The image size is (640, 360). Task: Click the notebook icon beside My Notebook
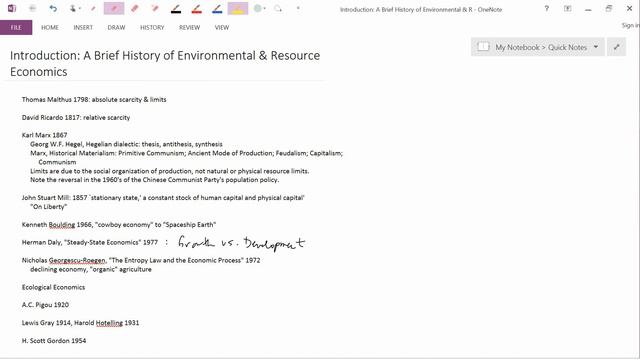483,47
